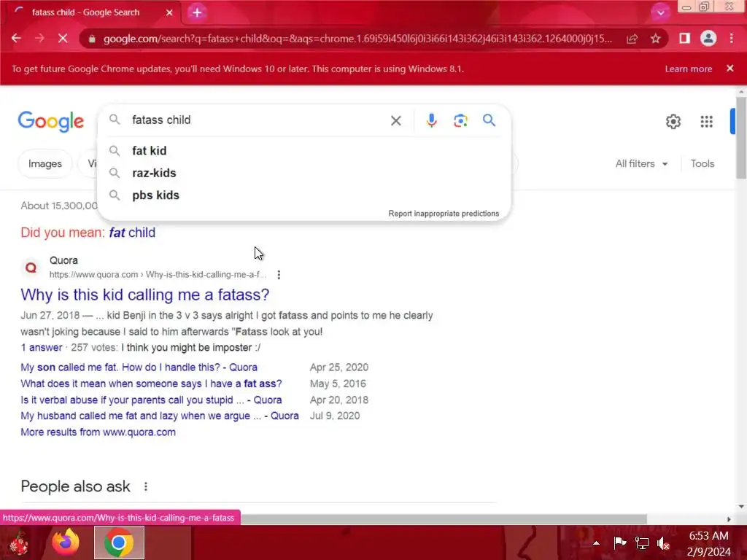Viewport: 747px width, 560px height.
Task: Click the scroll-down arrow of the page
Action: coord(741,506)
